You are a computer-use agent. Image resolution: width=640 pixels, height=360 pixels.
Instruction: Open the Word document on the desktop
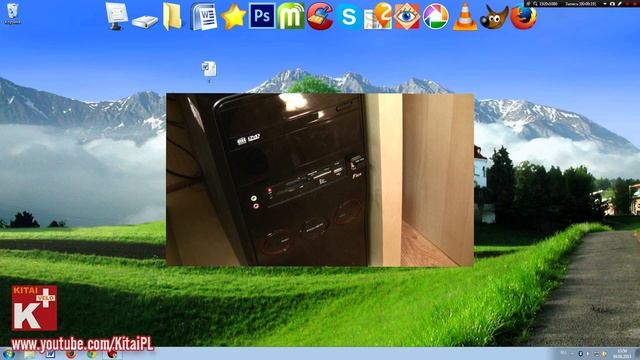(x=209, y=70)
